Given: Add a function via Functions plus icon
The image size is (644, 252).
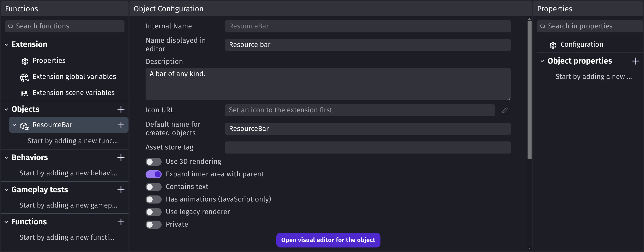Looking at the screenshot, I should pos(121,222).
